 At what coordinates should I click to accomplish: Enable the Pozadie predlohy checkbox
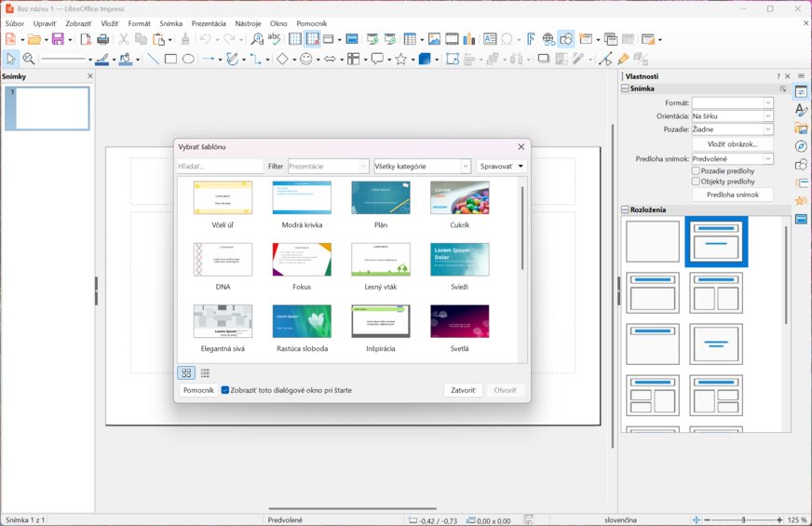pyautogui.click(x=696, y=171)
